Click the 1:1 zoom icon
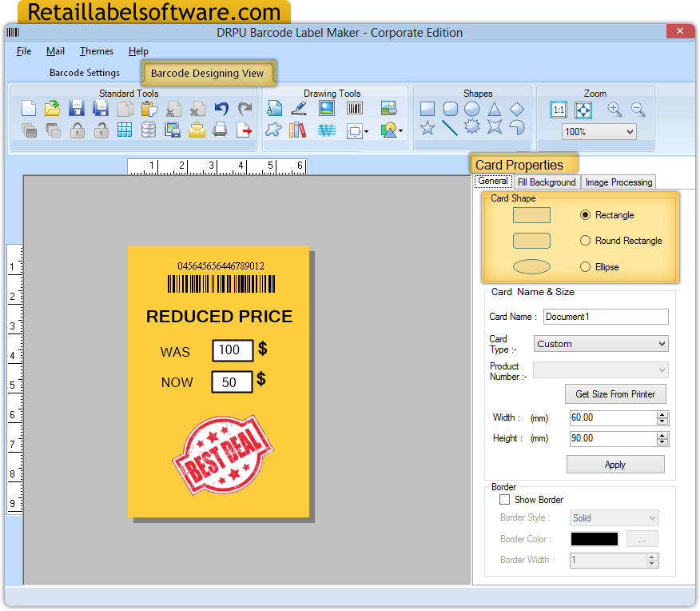 tap(559, 110)
